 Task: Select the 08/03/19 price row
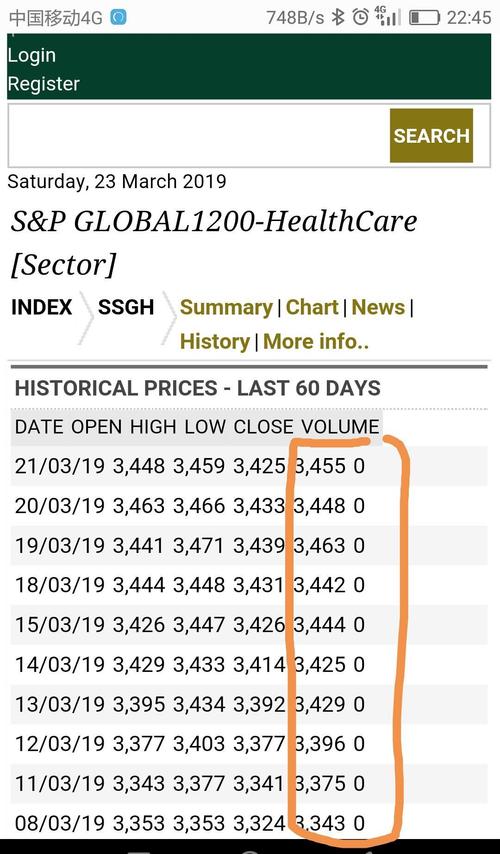pos(249,823)
